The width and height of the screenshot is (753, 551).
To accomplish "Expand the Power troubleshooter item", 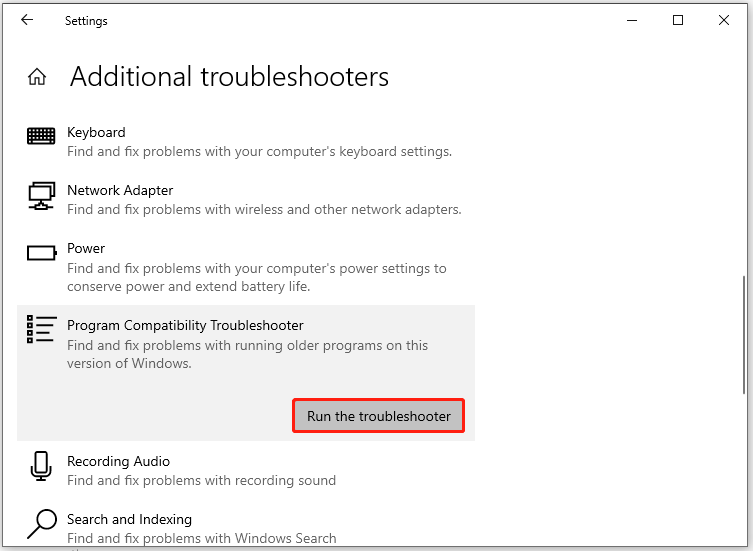I will pos(86,248).
